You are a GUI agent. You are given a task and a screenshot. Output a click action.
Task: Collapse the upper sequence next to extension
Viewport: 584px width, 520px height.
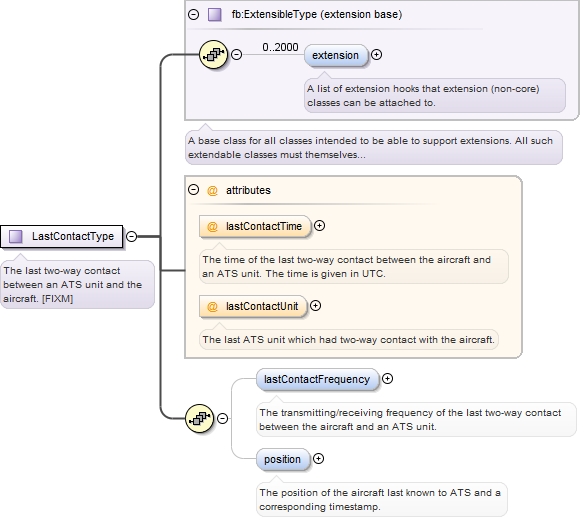pos(237,54)
